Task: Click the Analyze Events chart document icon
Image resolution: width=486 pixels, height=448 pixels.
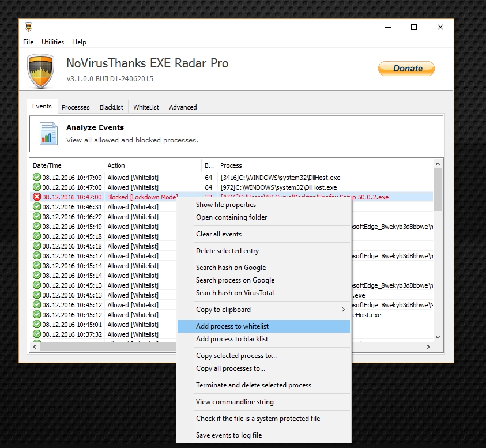Action: (48, 134)
